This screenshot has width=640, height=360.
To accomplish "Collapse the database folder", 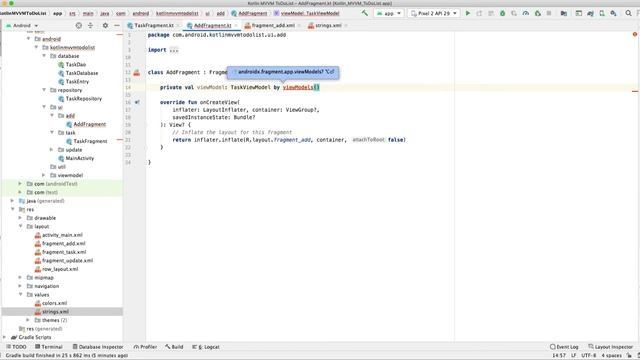I will [44, 56].
